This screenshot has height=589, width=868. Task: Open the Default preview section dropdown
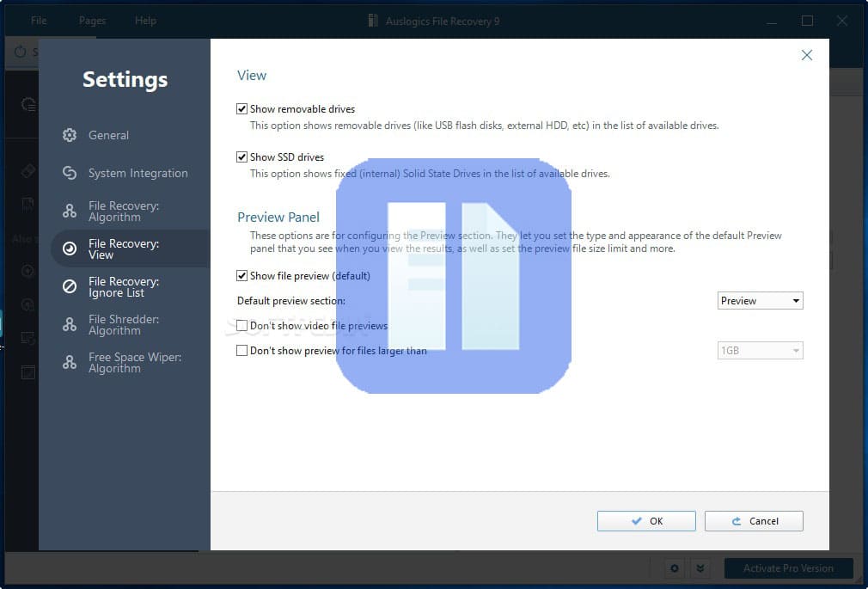coord(760,300)
